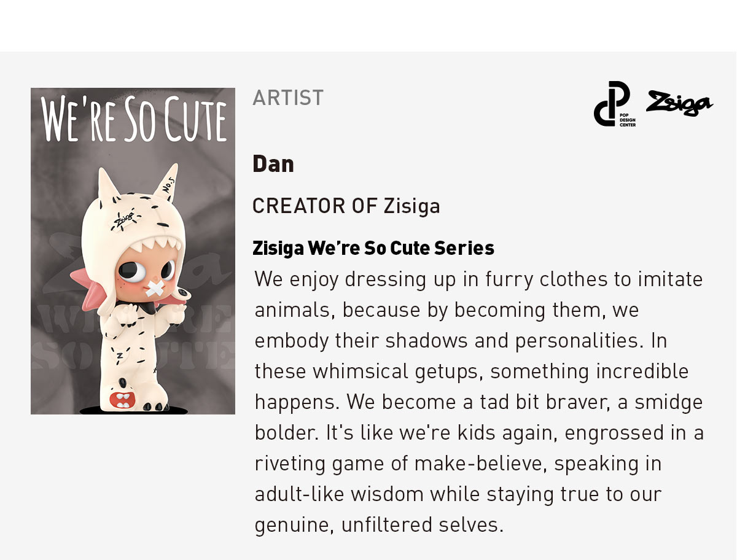This screenshot has height=560, width=737.
Task: Click the artist name Dan
Action: [273, 163]
